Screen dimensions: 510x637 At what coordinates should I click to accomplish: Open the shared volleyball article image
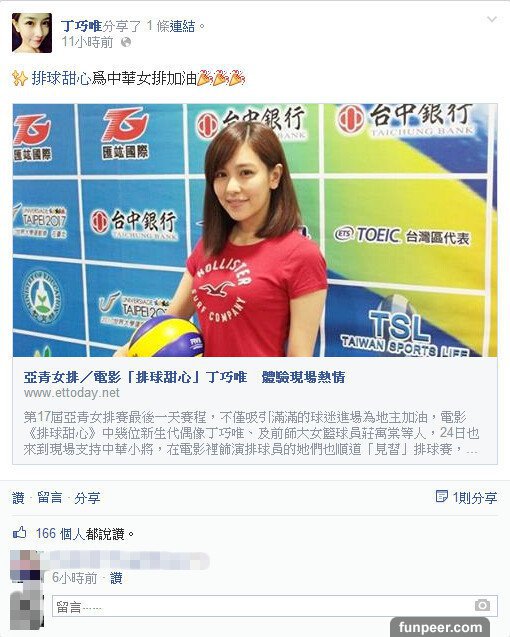255,230
